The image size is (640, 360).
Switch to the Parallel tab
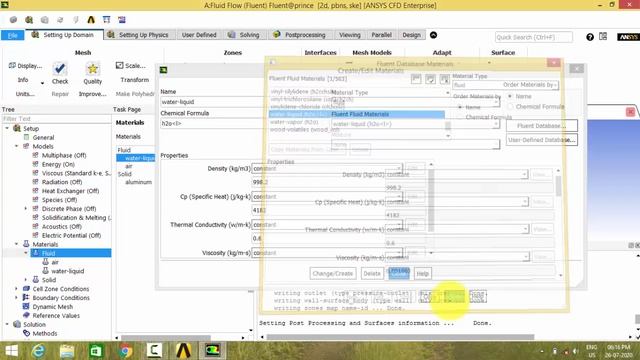point(381,35)
